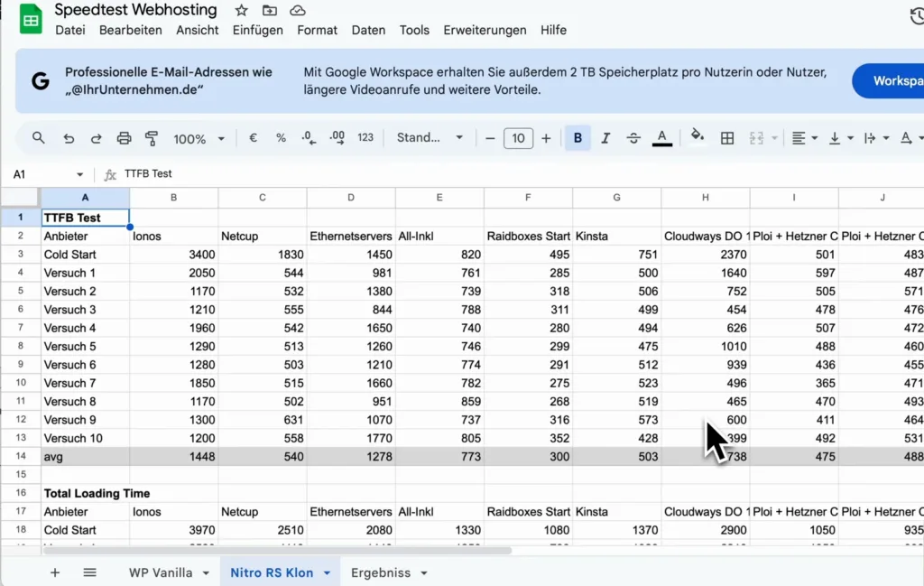Viewport: 924px width, 586px height.
Task: Open the text color picker
Action: (661, 138)
